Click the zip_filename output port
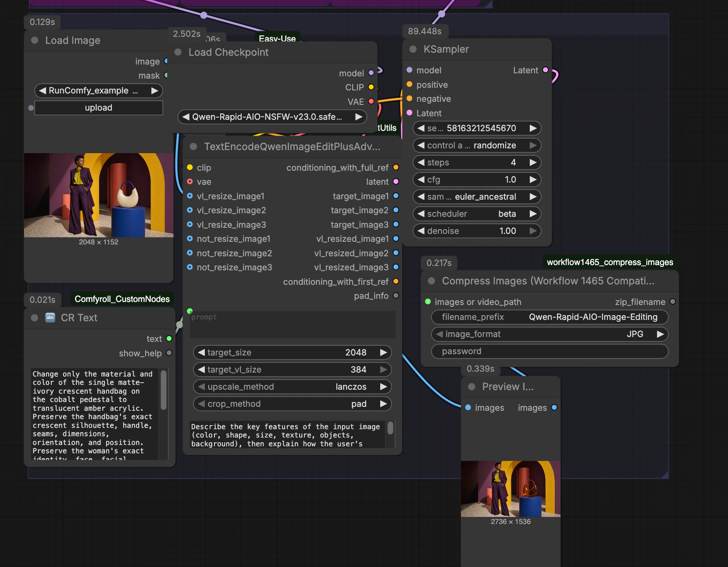 [673, 301]
